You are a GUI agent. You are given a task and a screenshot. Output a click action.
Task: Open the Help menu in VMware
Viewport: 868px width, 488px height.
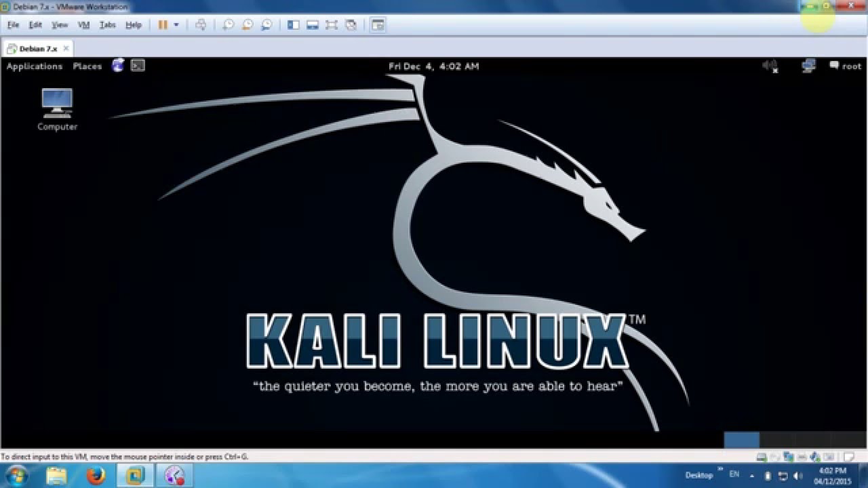coord(134,25)
